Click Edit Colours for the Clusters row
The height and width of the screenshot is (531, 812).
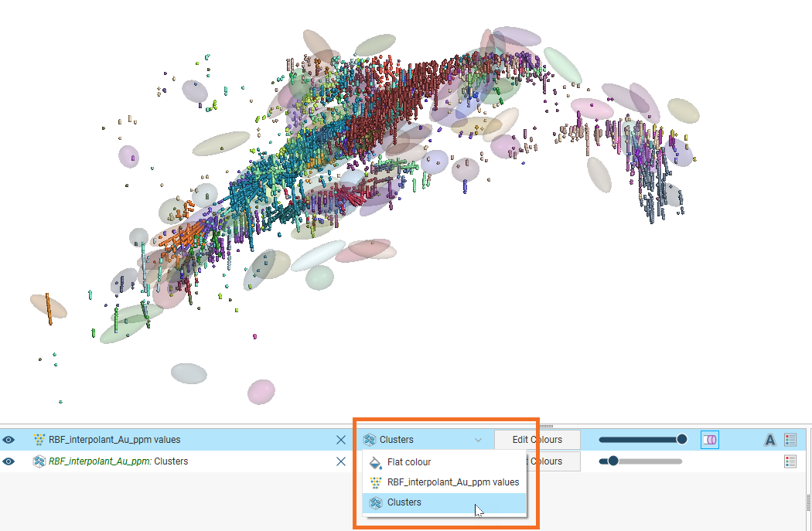pyautogui.click(x=553, y=461)
